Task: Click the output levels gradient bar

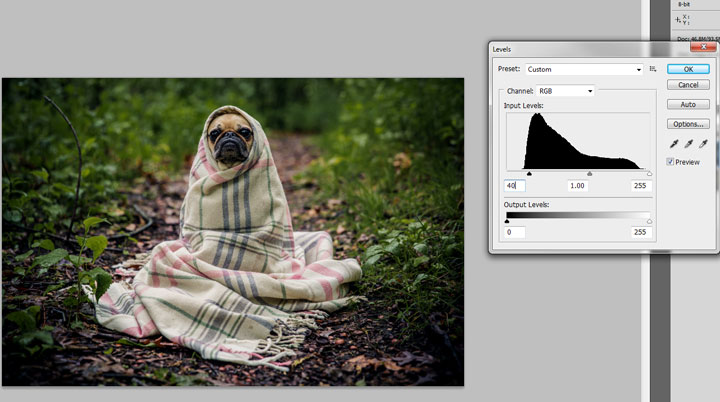Action: coord(578,215)
